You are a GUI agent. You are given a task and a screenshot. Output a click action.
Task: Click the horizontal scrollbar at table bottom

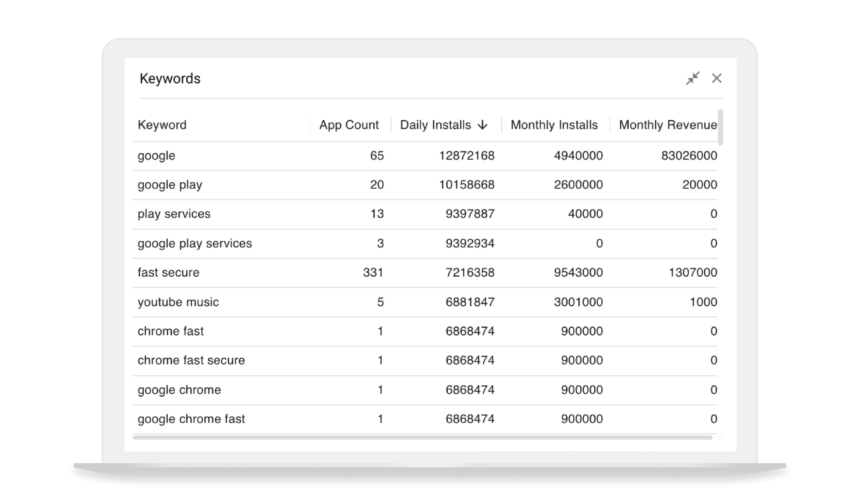422,437
